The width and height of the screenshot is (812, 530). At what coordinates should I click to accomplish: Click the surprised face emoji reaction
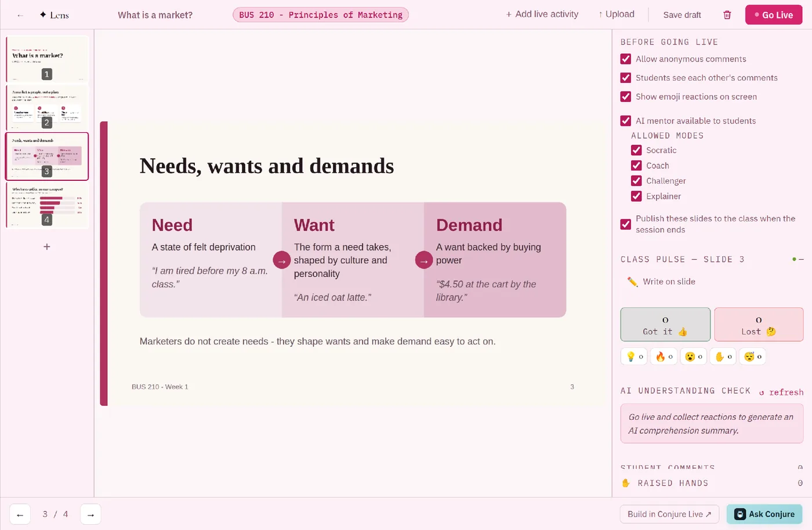point(694,357)
